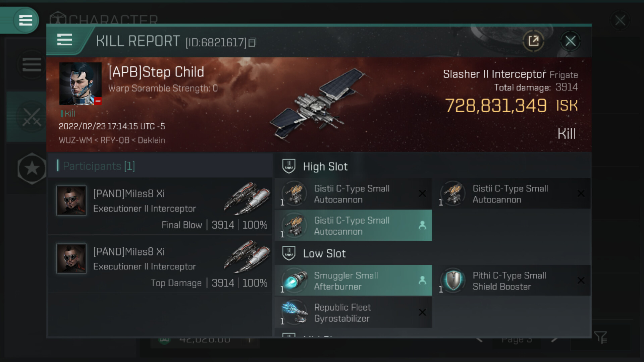Viewport: 644px width, 362px height.
Task: Select the Top Damage participant entry
Action: (x=160, y=264)
